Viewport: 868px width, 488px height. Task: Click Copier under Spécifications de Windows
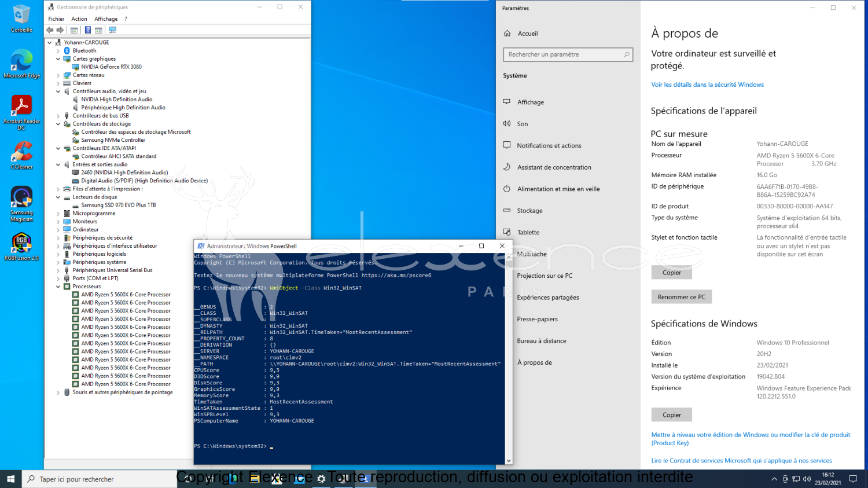(672, 415)
